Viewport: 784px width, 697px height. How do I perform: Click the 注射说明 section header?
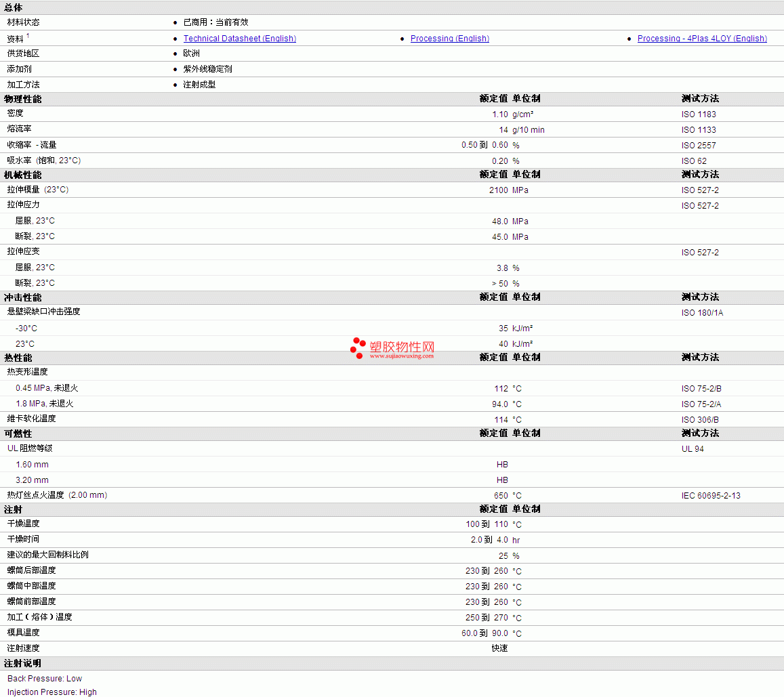click(x=22, y=664)
